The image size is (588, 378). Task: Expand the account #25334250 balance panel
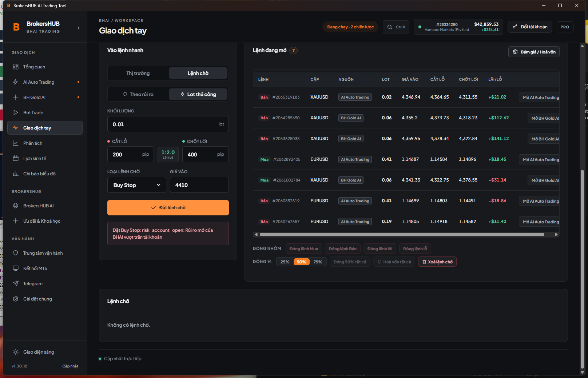tap(458, 27)
